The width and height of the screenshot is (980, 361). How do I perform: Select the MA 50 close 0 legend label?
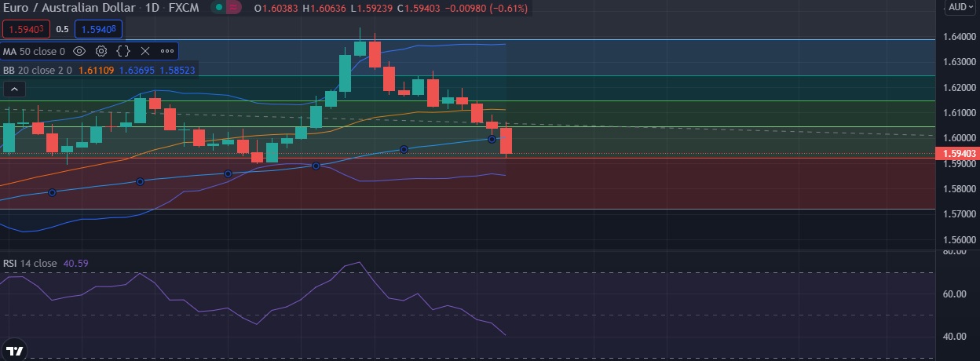pyautogui.click(x=34, y=51)
